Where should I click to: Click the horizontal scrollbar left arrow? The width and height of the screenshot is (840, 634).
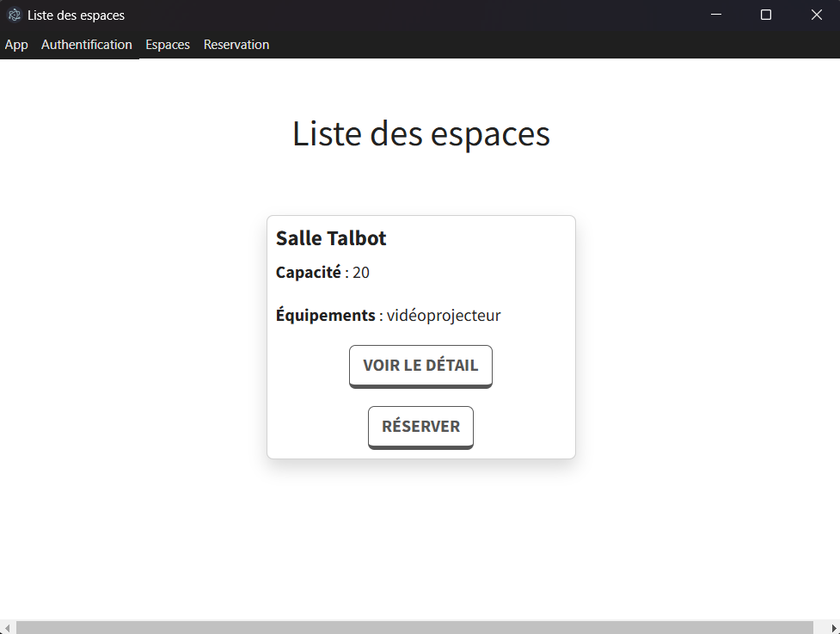7,627
